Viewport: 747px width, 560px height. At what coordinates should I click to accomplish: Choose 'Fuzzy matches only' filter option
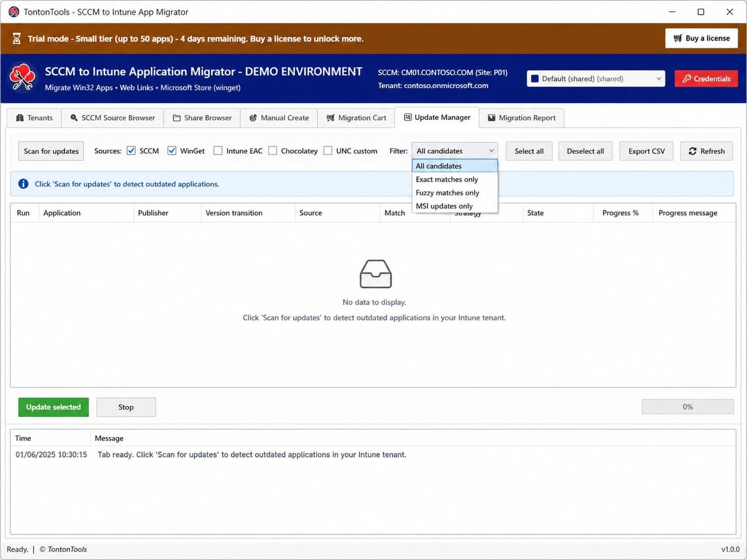pos(454,193)
